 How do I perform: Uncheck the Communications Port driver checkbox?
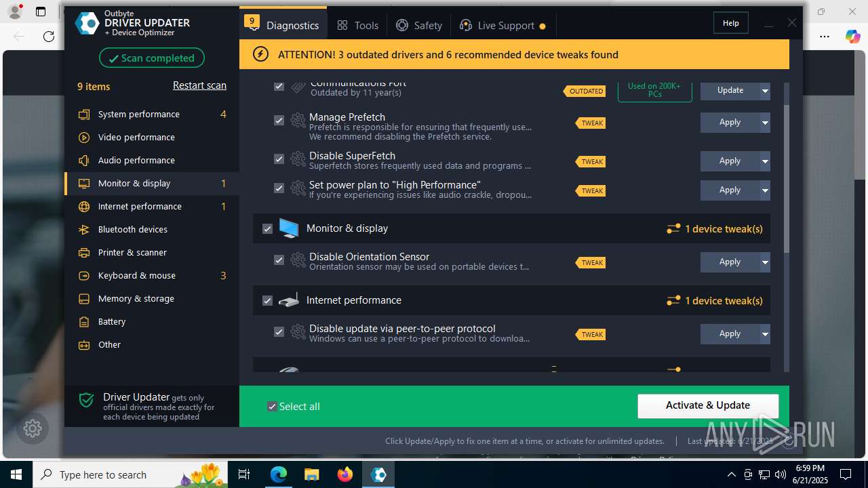pos(279,86)
